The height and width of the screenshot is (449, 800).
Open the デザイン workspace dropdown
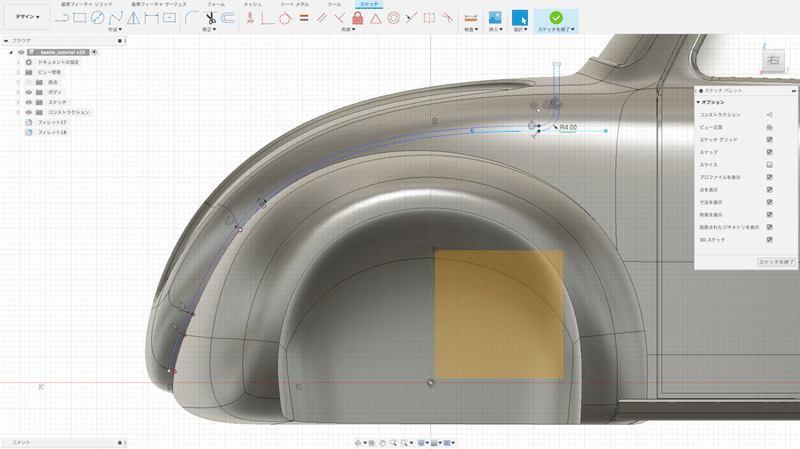28,17
